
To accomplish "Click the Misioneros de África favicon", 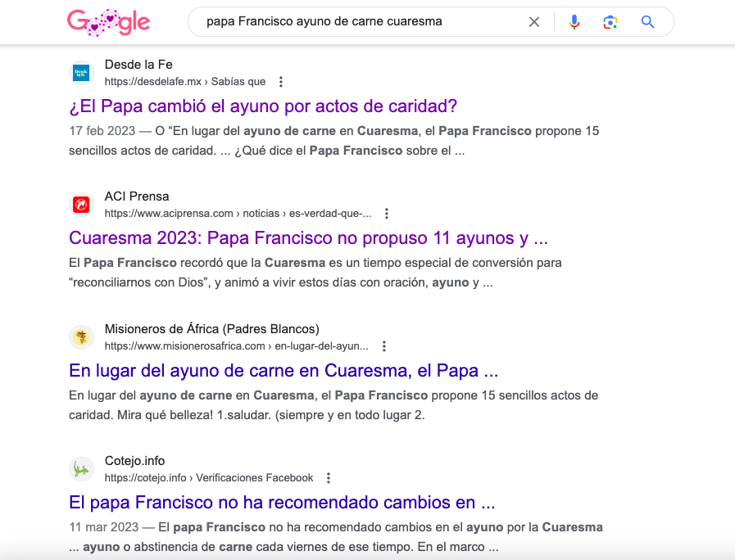I will [82, 337].
